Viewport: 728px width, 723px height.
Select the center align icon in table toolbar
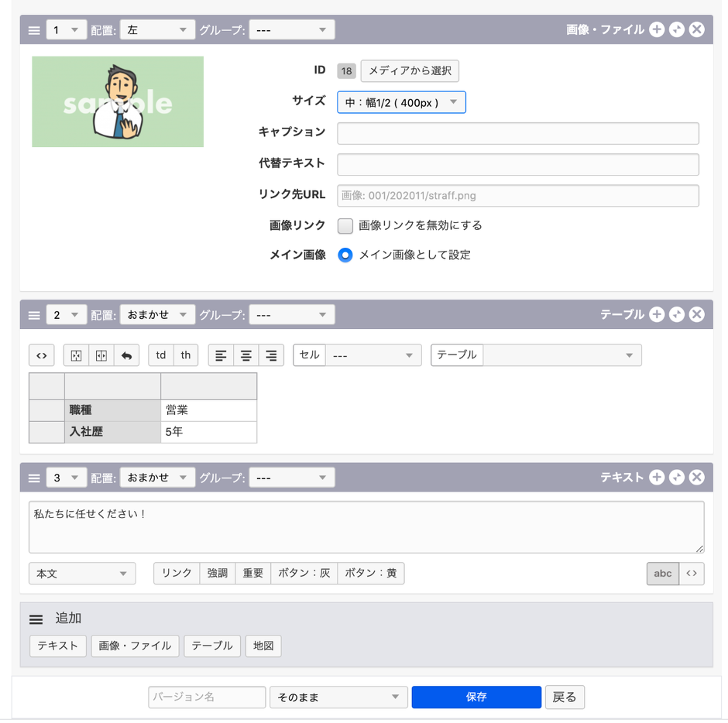(246, 355)
